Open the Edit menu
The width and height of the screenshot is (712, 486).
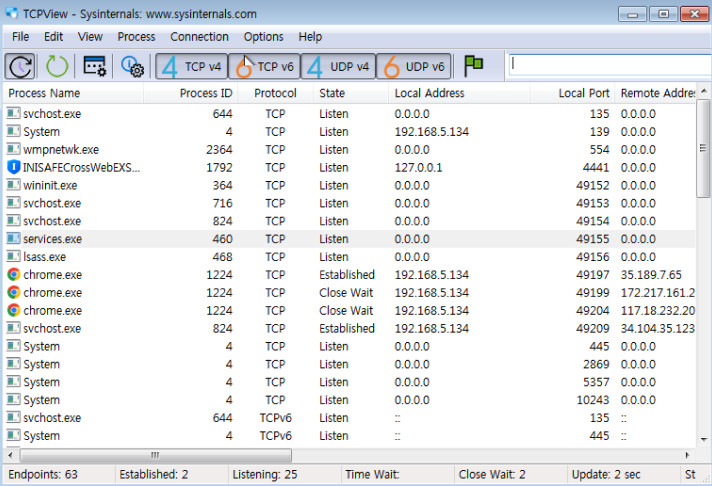[x=53, y=37]
